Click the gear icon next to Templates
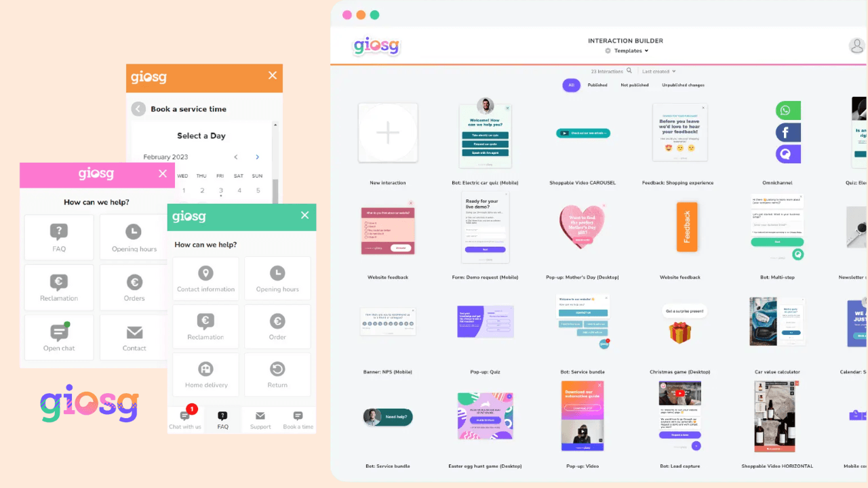This screenshot has height=488, width=868. coord(608,51)
